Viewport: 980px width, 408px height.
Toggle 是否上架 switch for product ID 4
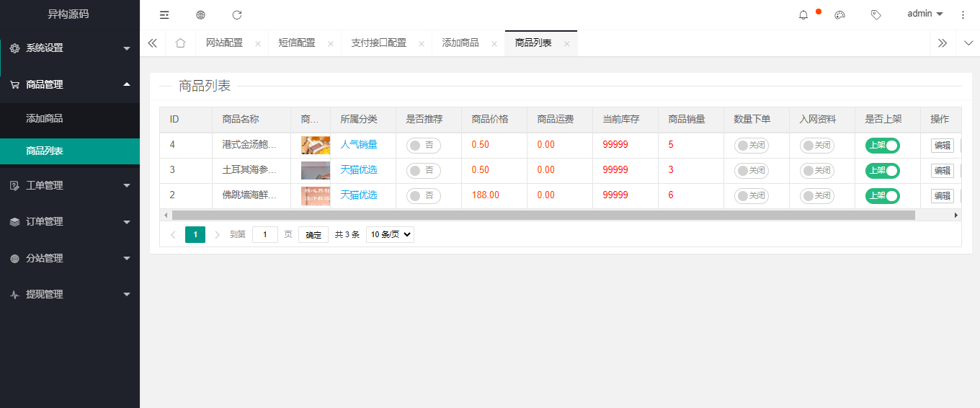(882, 145)
